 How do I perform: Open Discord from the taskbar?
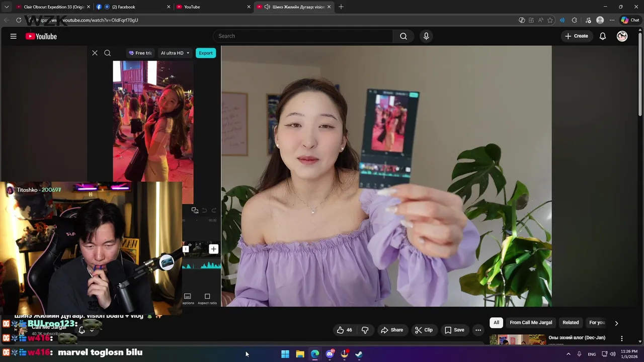(x=330, y=354)
